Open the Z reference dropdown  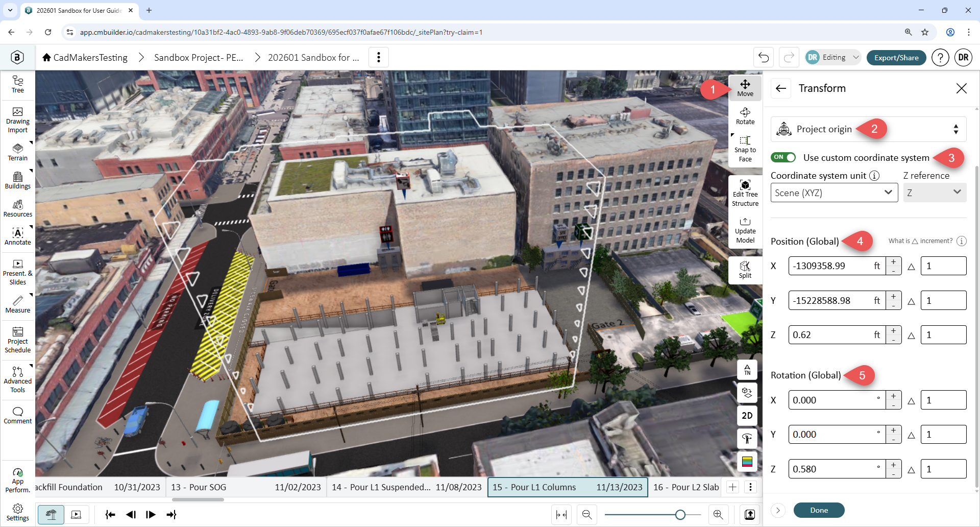click(935, 193)
